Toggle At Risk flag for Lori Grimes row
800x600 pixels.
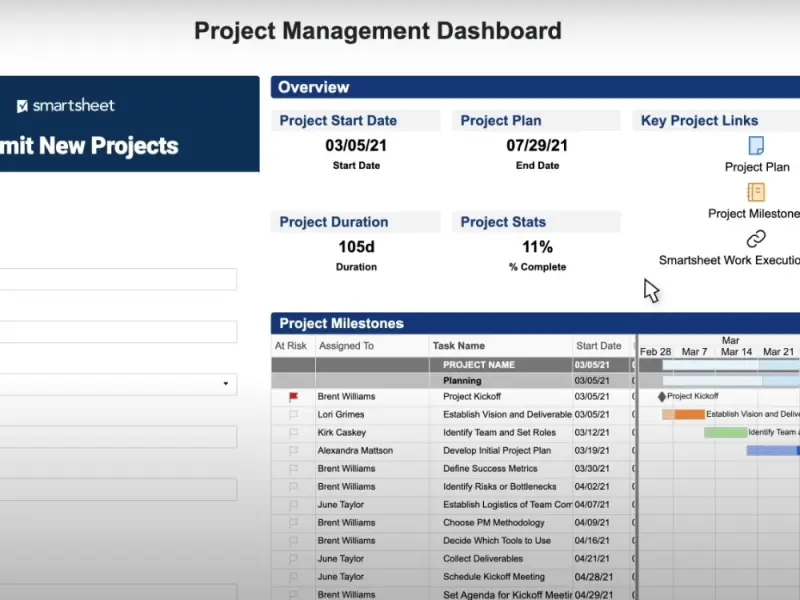293,415
